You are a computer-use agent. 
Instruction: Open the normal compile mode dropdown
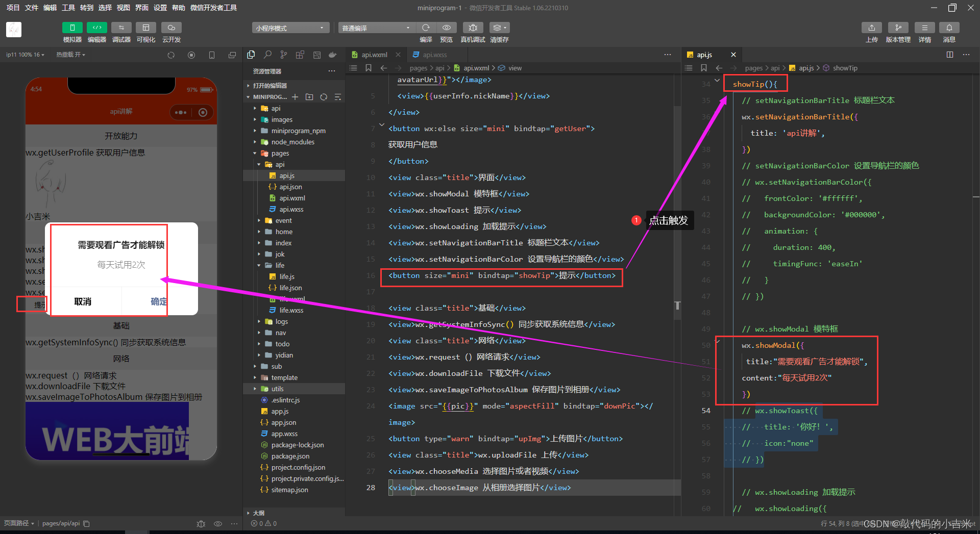(377, 28)
